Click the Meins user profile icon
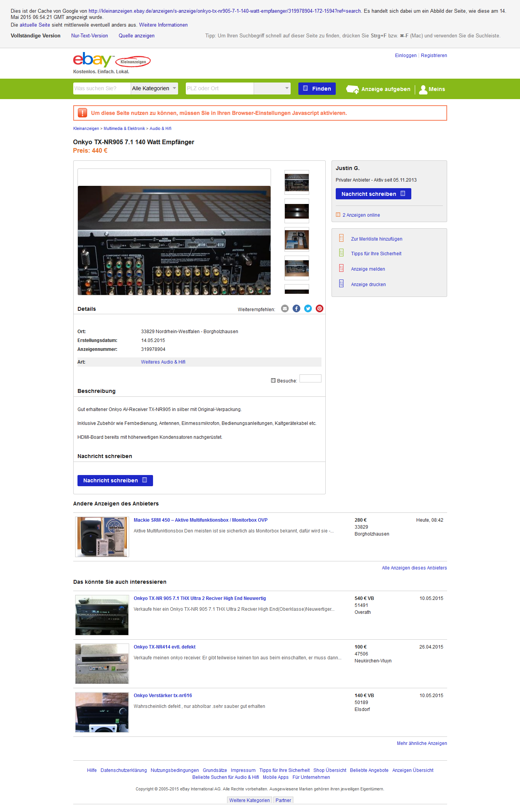This screenshot has height=812, width=520. (x=423, y=89)
